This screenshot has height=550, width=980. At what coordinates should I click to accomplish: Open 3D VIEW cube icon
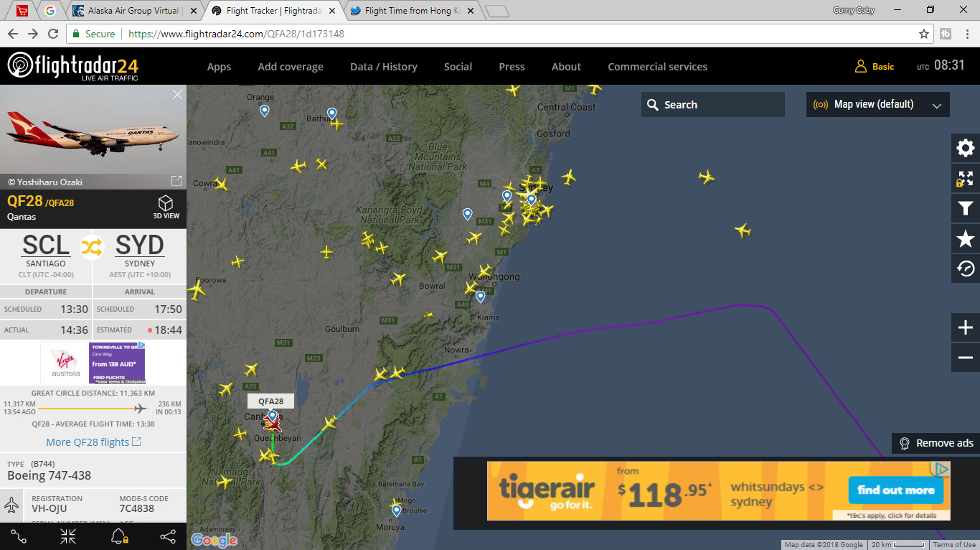tap(166, 207)
